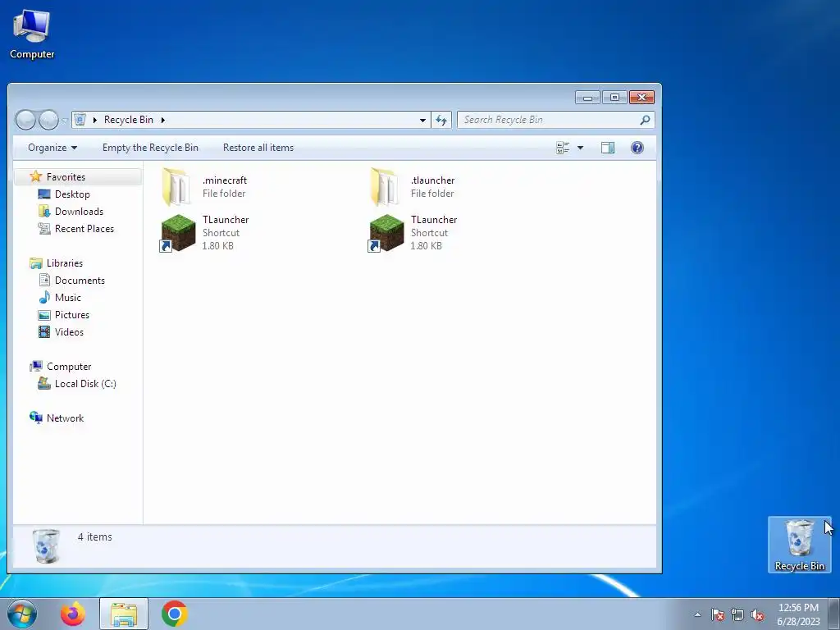Click the Show desktop button
Viewport: 840px width, 630px height.
(x=833, y=614)
